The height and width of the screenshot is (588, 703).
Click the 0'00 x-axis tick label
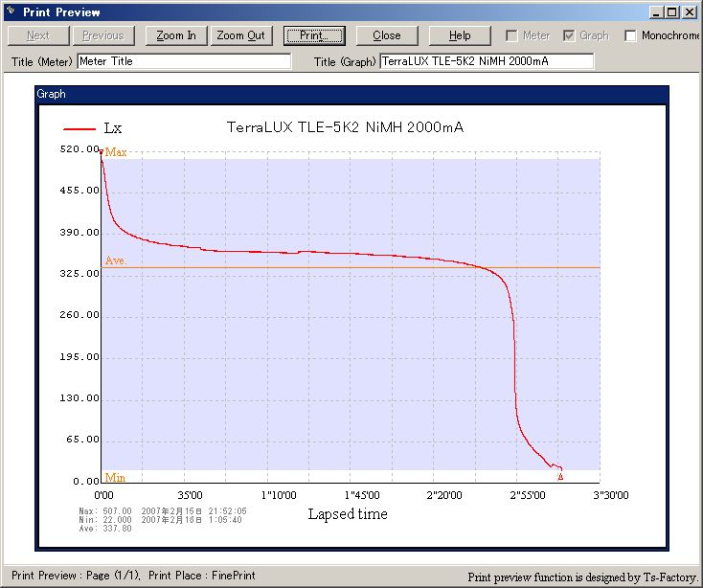coord(103,495)
